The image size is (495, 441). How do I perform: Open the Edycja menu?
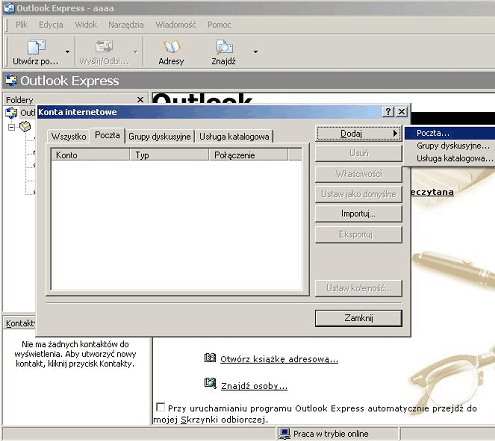point(51,25)
